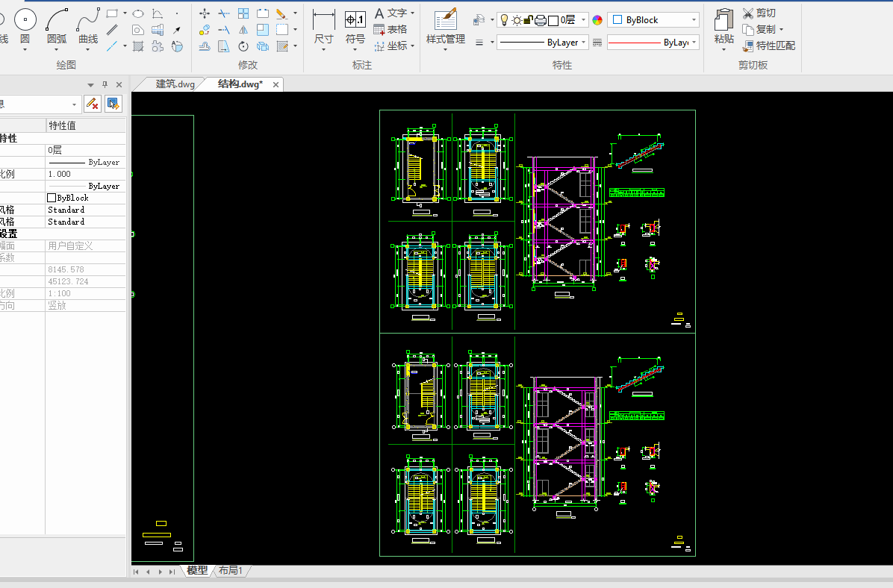Open the 尺寸 dimension dropdown arrow
Image resolution: width=893 pixels, height=588 pixels.
(x=323, y=50)
